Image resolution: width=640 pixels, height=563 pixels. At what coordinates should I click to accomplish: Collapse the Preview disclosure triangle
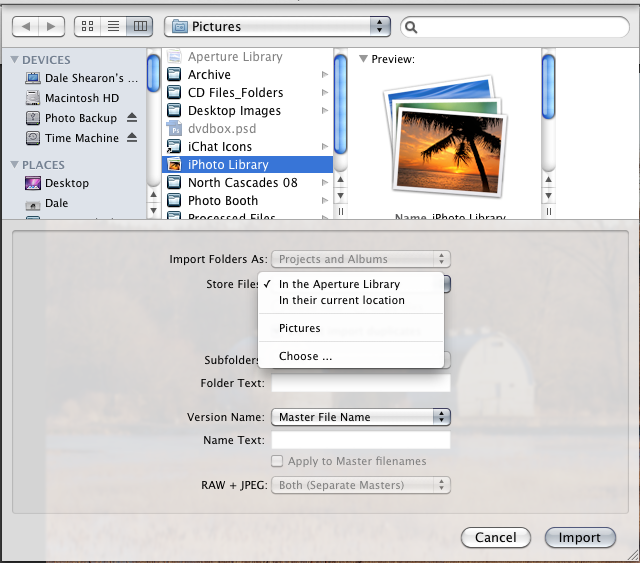pos(363,59)
